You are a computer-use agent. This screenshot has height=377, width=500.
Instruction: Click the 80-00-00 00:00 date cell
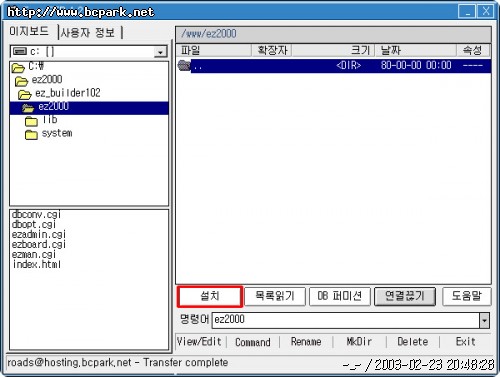click(416, 65)
